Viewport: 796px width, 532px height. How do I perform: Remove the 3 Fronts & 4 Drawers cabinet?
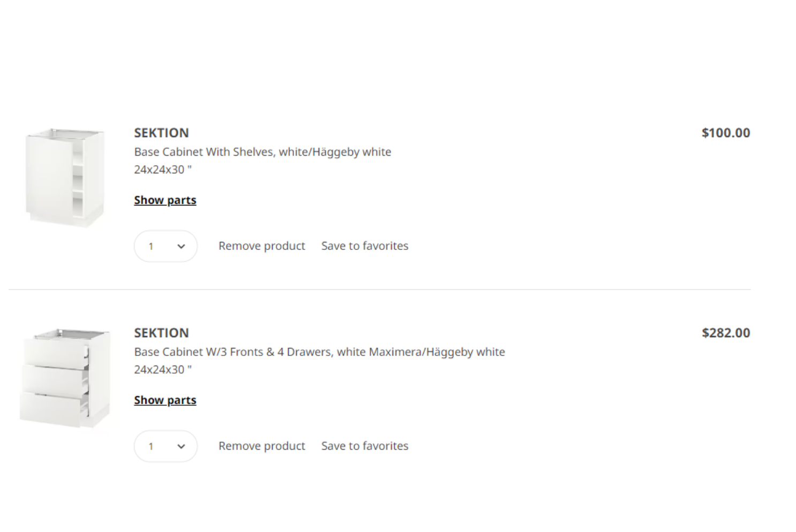point(261,446)
